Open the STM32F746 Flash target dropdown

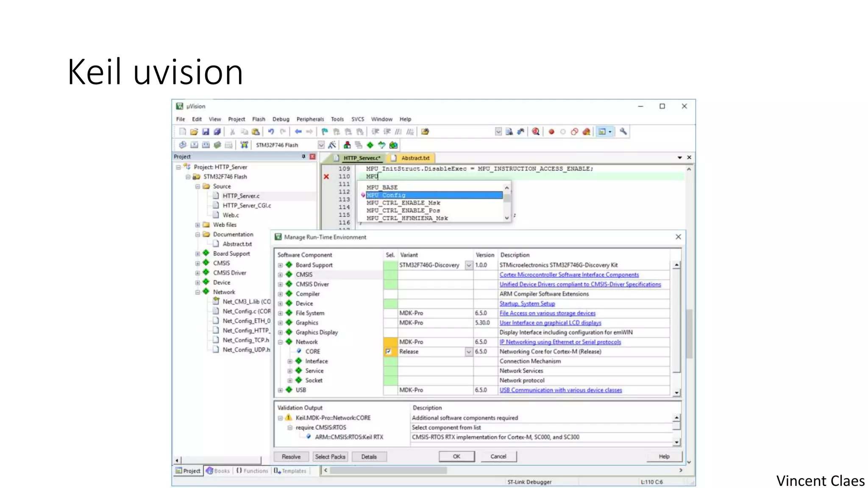click(x=321, y=145)
